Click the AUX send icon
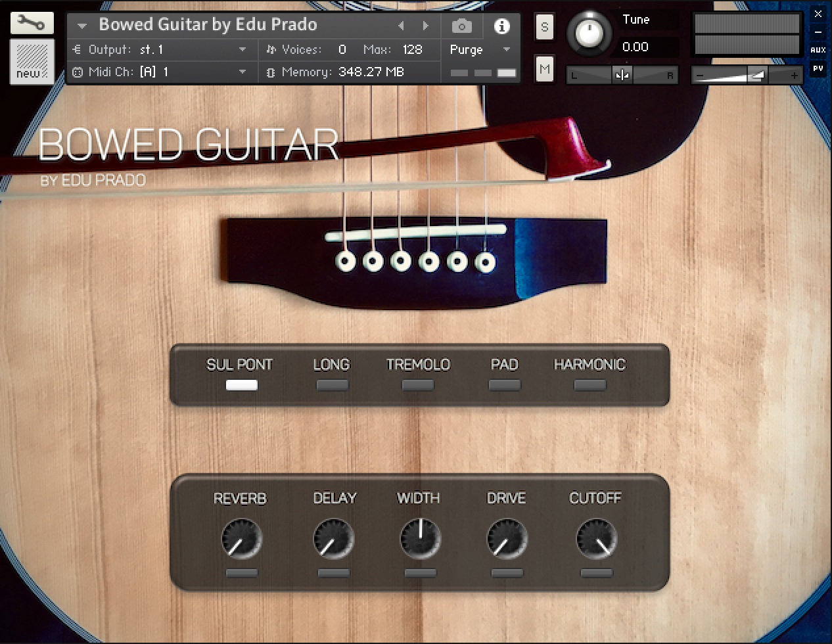Viewport: 832px width, 644px height. click(x=819, y=50)
